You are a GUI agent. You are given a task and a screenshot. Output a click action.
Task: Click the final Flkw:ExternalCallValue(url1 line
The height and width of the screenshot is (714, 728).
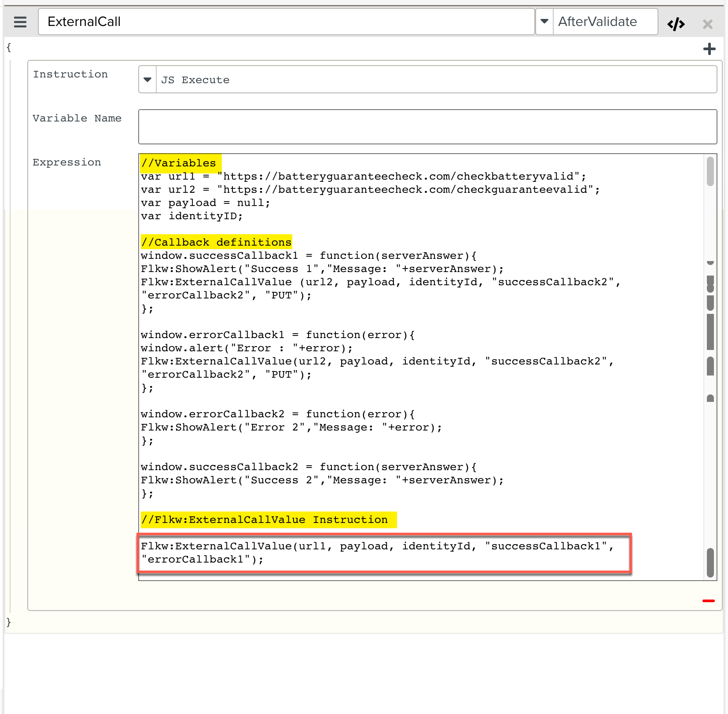click(377, 546)
